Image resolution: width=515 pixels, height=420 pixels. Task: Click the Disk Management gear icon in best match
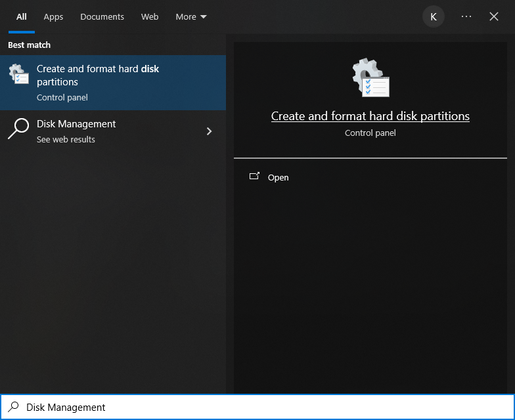click(18, 73)
